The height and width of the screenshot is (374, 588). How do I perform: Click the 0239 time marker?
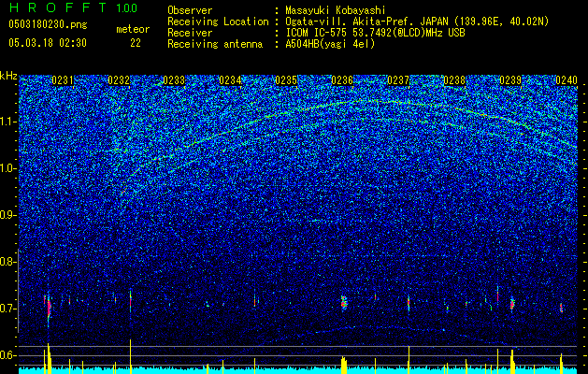[510, 80]
